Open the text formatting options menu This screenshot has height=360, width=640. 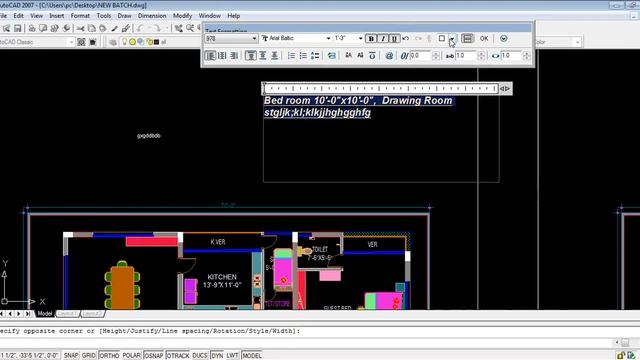click(x=504, y=38)
